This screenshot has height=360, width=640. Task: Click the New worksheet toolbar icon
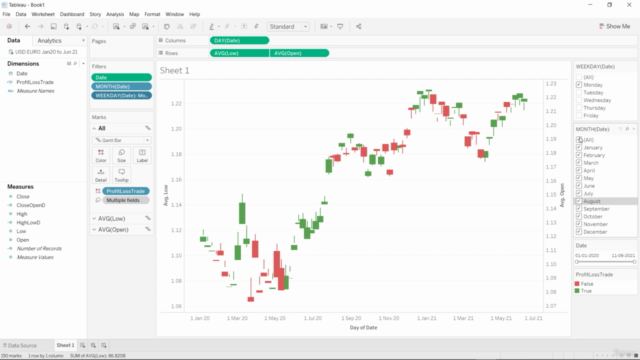[x=116, y=27]
